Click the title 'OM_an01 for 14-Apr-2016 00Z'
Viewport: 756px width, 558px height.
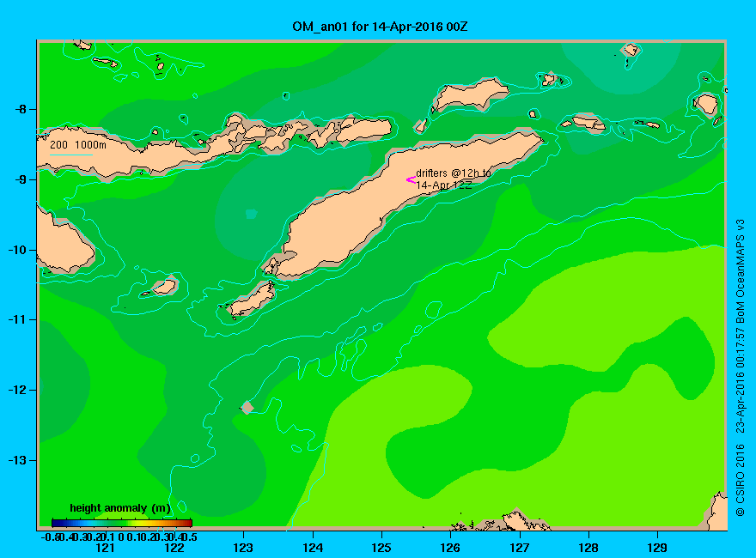point(380,27)
